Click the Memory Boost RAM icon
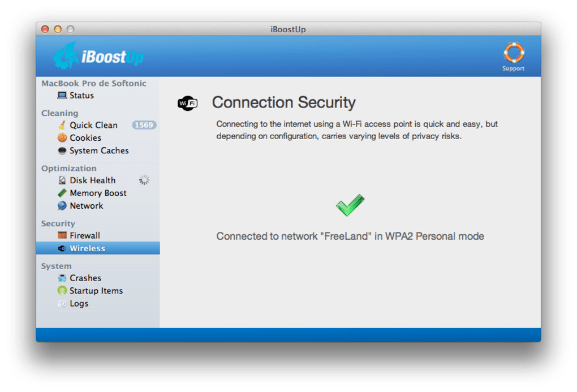 pyautogui.click(x=62, y=193)
